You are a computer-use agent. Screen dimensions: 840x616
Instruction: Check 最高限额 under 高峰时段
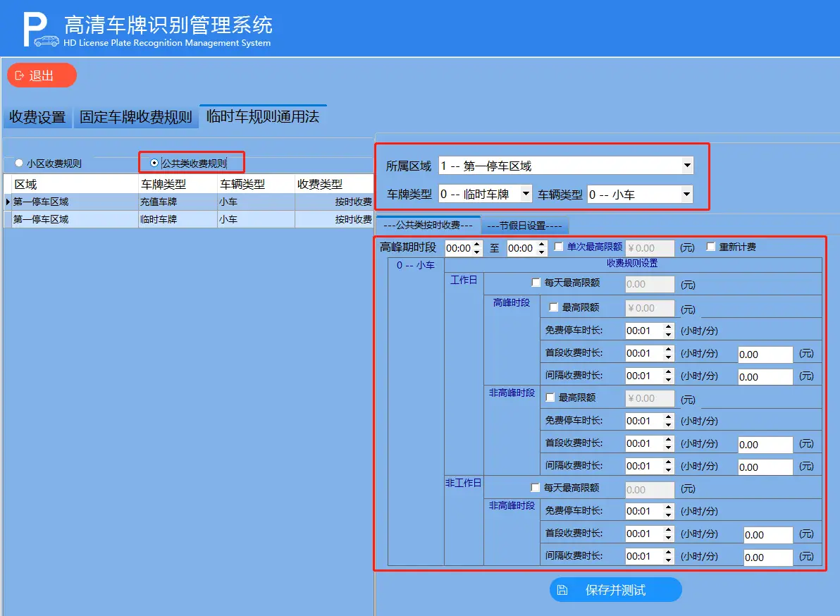click(x=554, y=308)
